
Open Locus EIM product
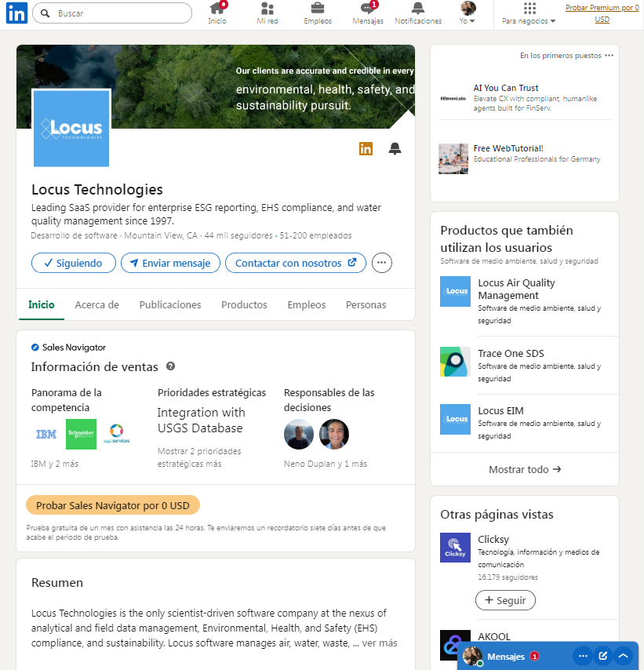[500, 410]
